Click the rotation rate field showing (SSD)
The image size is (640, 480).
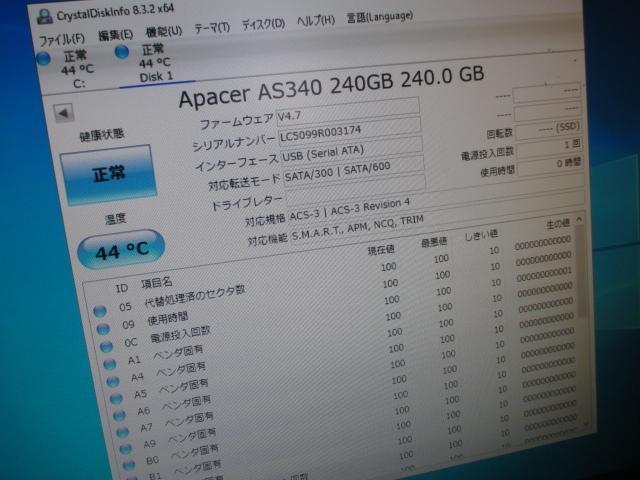(548, 129)
